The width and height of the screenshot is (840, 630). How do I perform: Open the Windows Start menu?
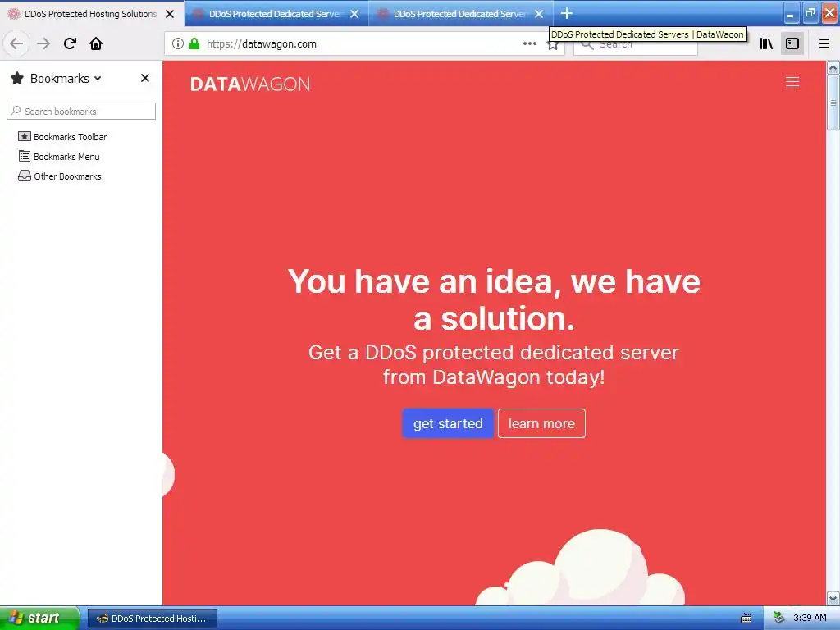39,618
